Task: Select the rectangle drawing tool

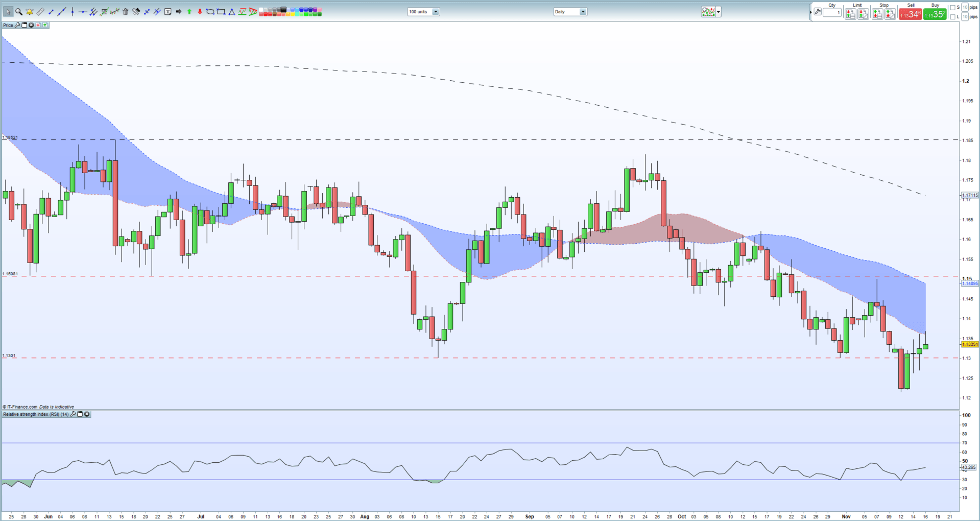Action: [221, 12]
